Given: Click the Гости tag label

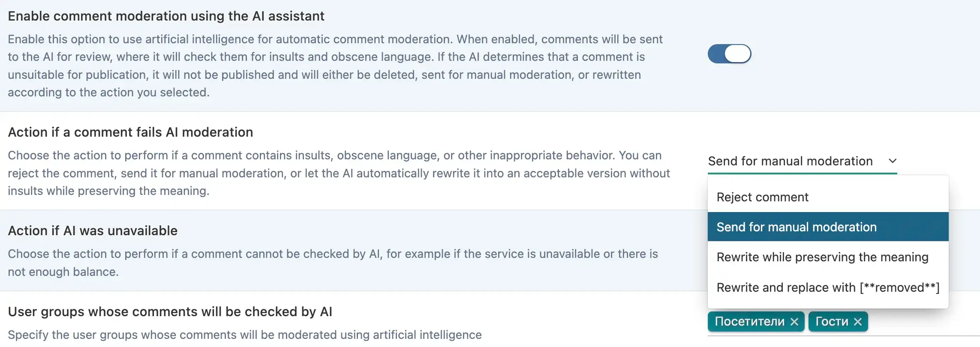Looking at the screenshot, I should [832, 322].
